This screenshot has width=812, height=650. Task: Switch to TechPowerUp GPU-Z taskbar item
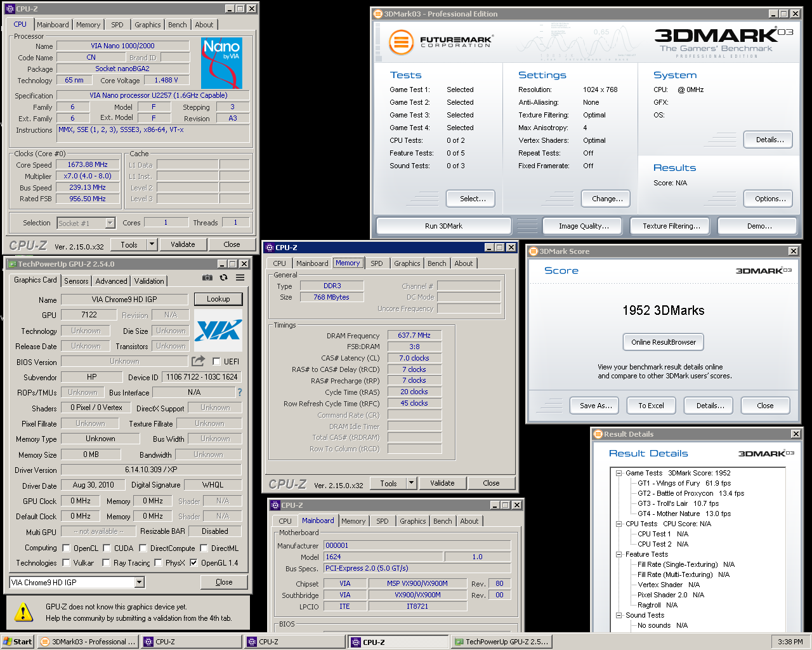tap(501, 642)
